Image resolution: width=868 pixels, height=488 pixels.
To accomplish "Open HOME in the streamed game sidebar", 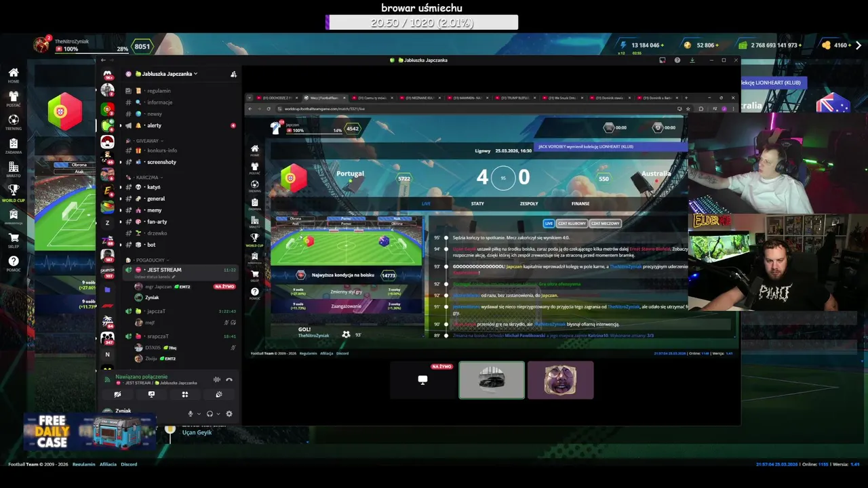I will pos(254,150).
